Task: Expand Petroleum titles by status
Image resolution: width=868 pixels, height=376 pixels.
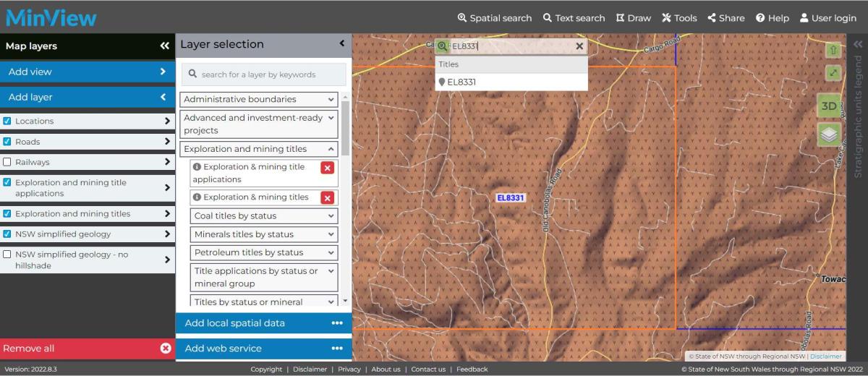Action: pos(265,252)
